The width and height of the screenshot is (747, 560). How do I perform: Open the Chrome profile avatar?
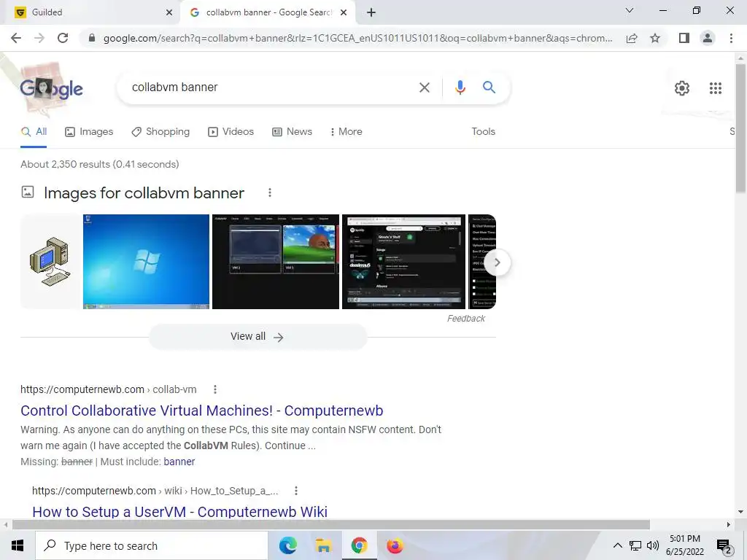tap(708, 38)
